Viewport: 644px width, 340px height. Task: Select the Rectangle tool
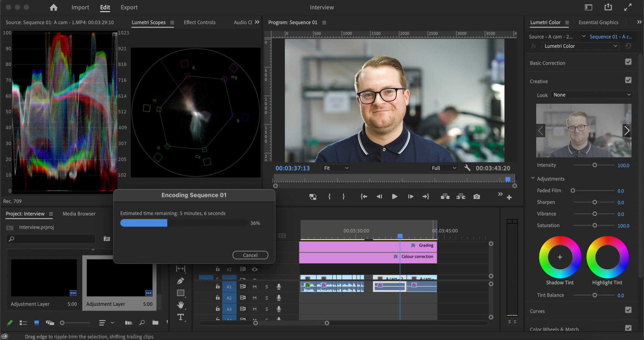(180, 293)
